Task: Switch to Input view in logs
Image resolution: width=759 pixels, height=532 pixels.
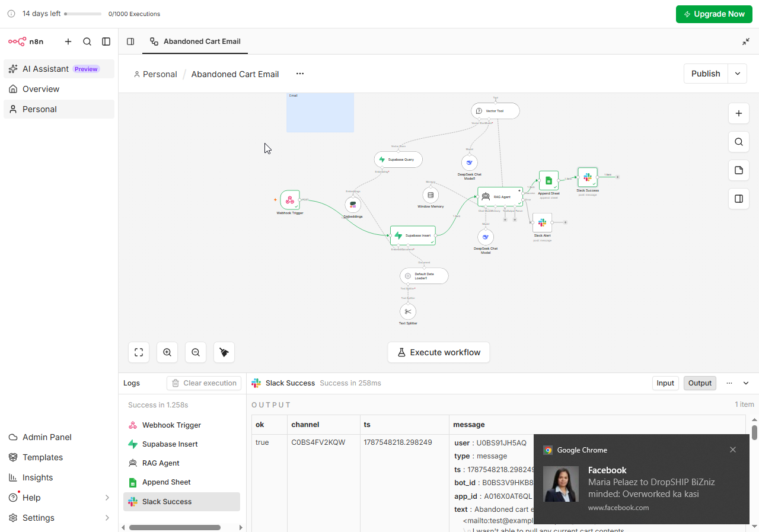Action: (665, 383)
